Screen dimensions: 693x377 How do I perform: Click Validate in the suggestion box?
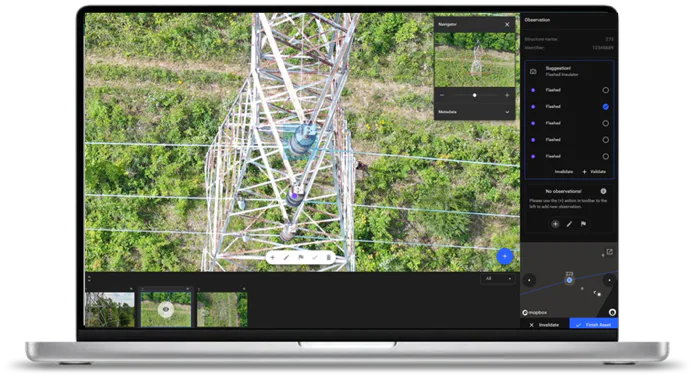pyautogui.click(x=594, y=171)
